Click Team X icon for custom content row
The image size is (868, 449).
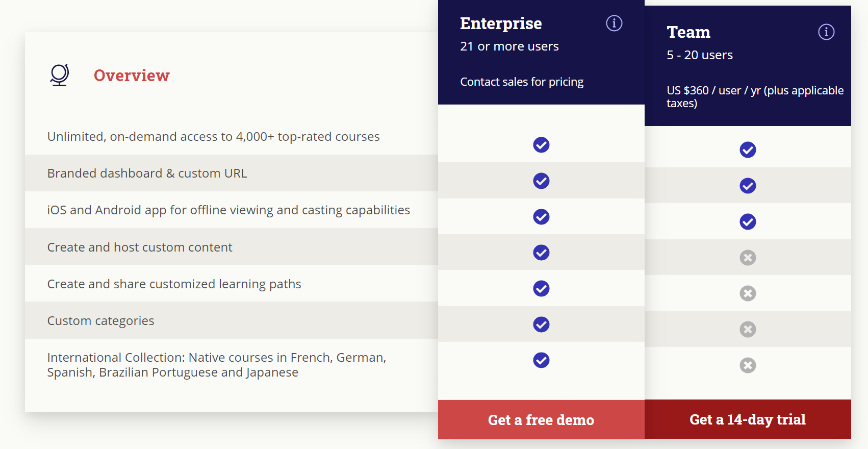[x=748, y=258]
